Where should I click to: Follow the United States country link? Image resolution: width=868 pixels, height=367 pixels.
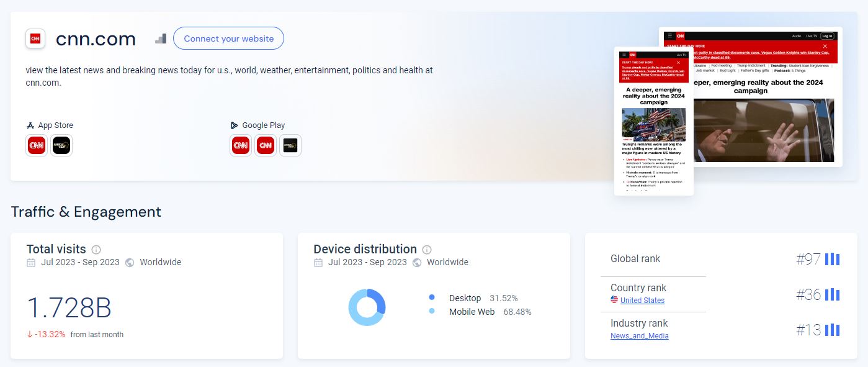pyautogui.click(x=642, y=301)
